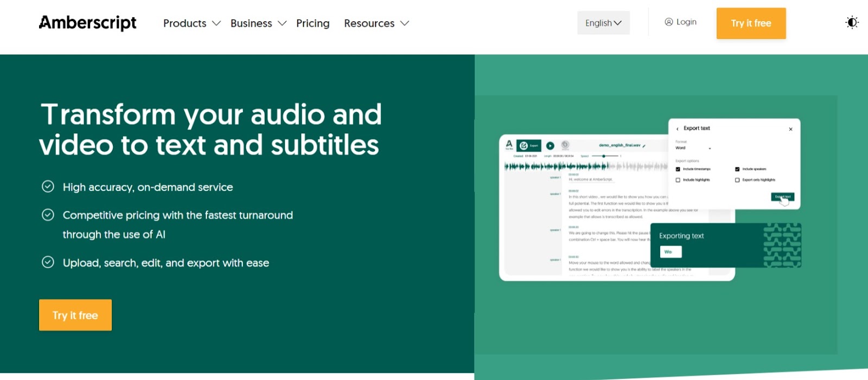This screenshot has height=380, width=868.
Task: Click checkmark icon next to High accuracy
Action: (48, 186)
